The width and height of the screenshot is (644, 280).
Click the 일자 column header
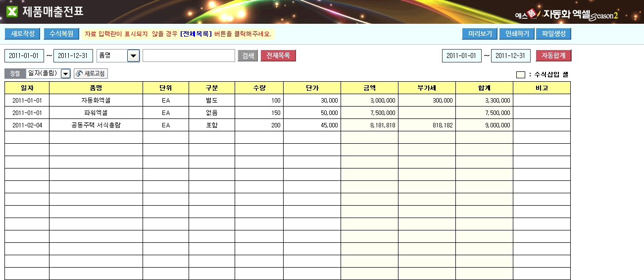click(27, 88)
